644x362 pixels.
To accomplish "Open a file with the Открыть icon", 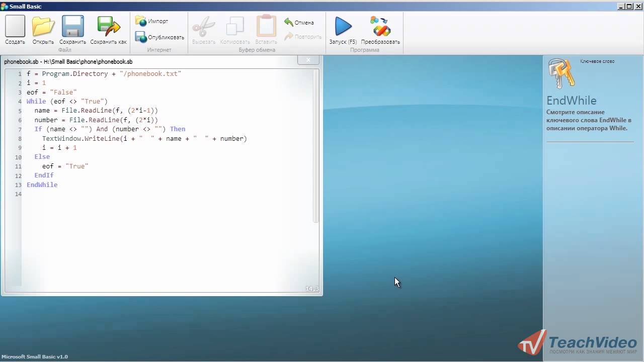I will point(43,26).
